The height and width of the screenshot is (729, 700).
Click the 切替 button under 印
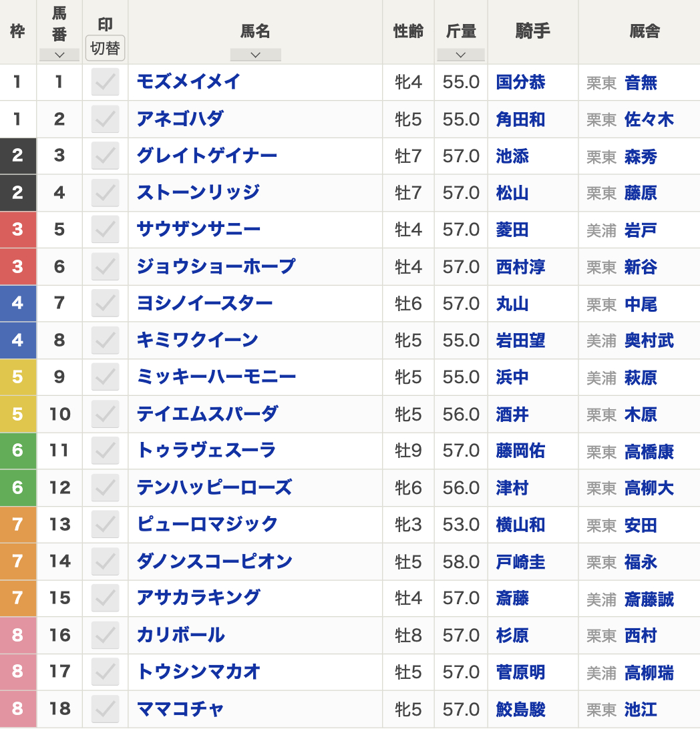(x=105, y=48)
